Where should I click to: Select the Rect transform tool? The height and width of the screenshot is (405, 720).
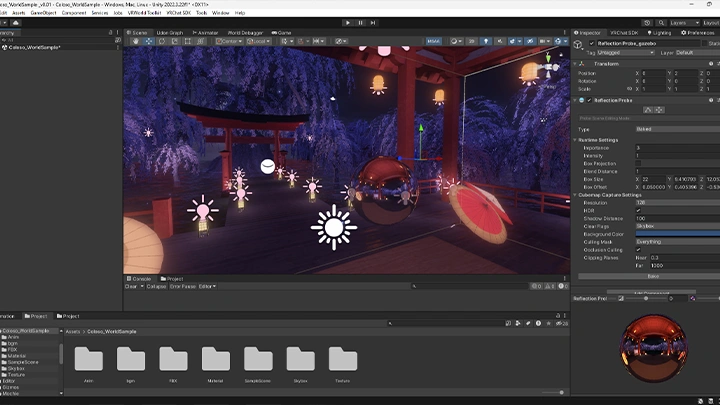click(187, 41)
